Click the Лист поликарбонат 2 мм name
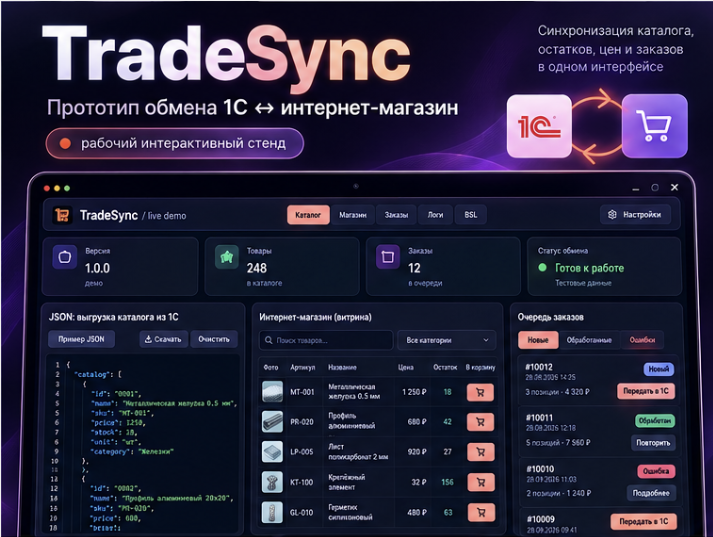This screenshot has height=537, width=713. [358, 452]
